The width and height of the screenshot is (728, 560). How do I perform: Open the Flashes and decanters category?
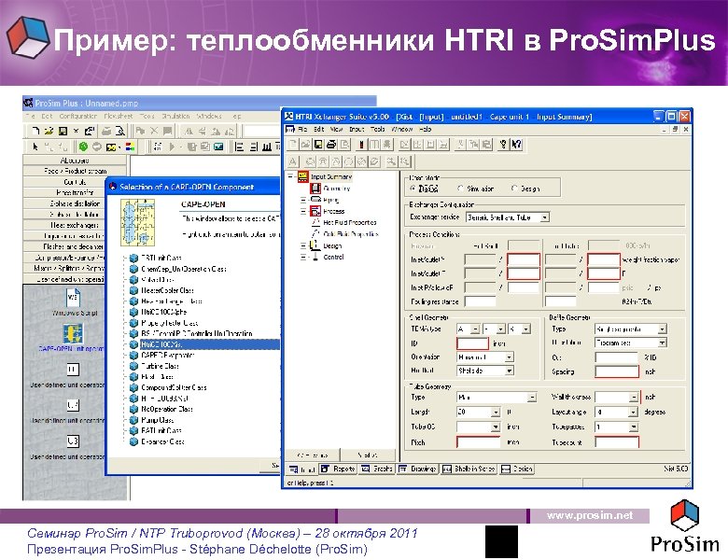(x=63, y=246)
